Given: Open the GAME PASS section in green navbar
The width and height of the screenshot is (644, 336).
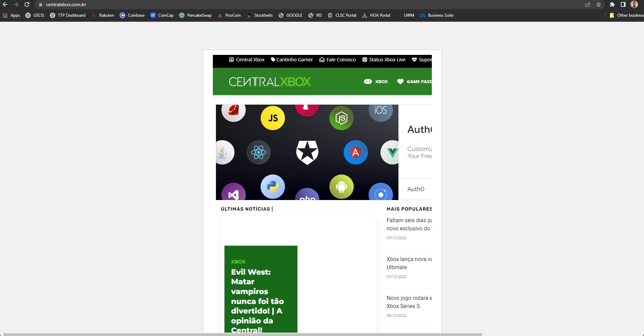Looking at the screenshot, I should 414,82.
